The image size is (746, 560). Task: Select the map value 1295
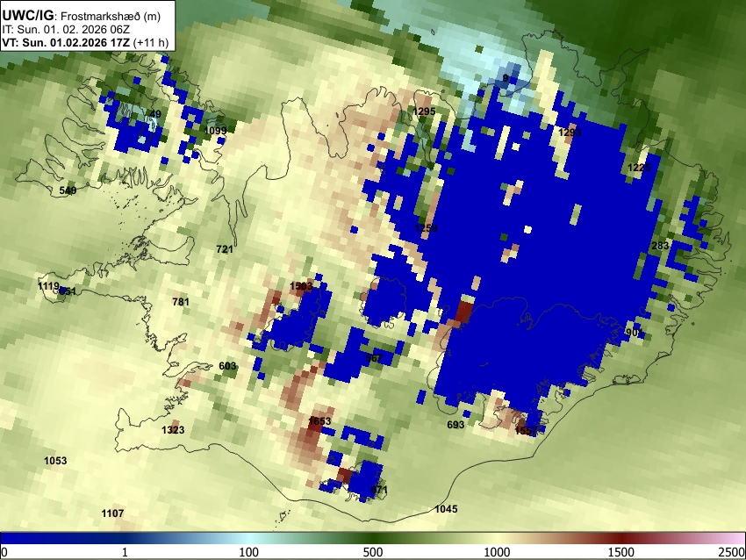[424, 111]
